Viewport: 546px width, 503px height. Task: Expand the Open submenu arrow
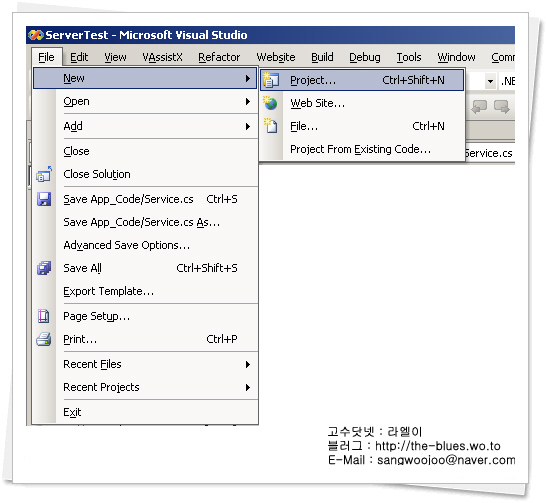248,101
